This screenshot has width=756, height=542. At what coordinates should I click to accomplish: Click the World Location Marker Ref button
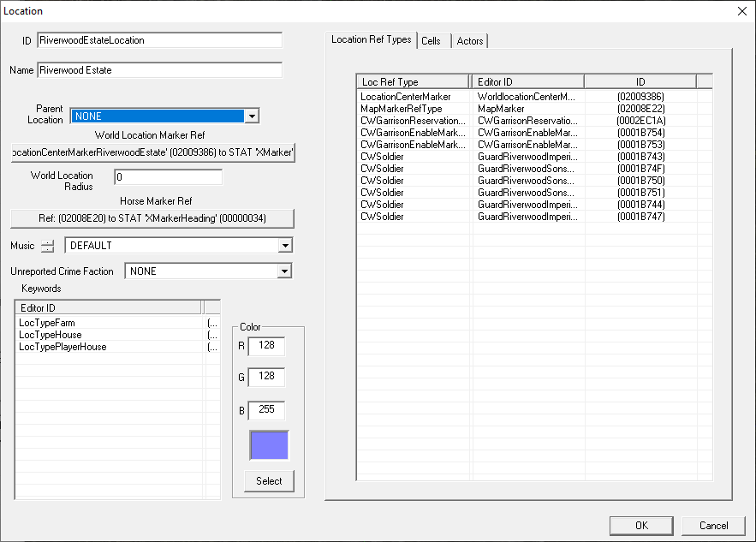coord(152,152)
